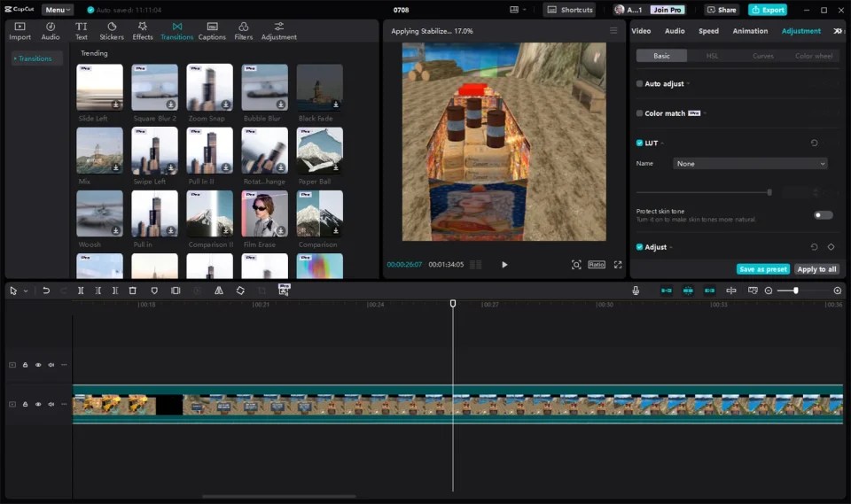Open the LUT Name dropdown showing None
The width and height of the screenshot is (851, 504).
(x=750, y=164)
